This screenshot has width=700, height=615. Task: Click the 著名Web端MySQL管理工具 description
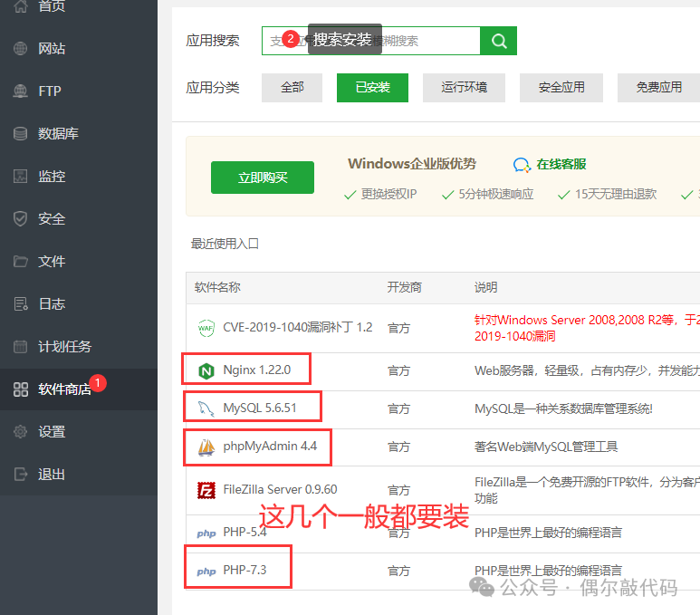(x=546, y=447)
